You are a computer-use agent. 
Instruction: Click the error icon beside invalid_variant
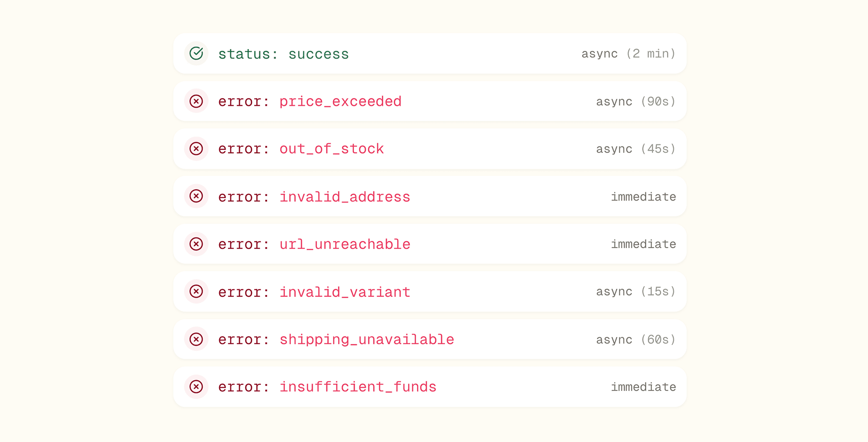tap(196, 291)
